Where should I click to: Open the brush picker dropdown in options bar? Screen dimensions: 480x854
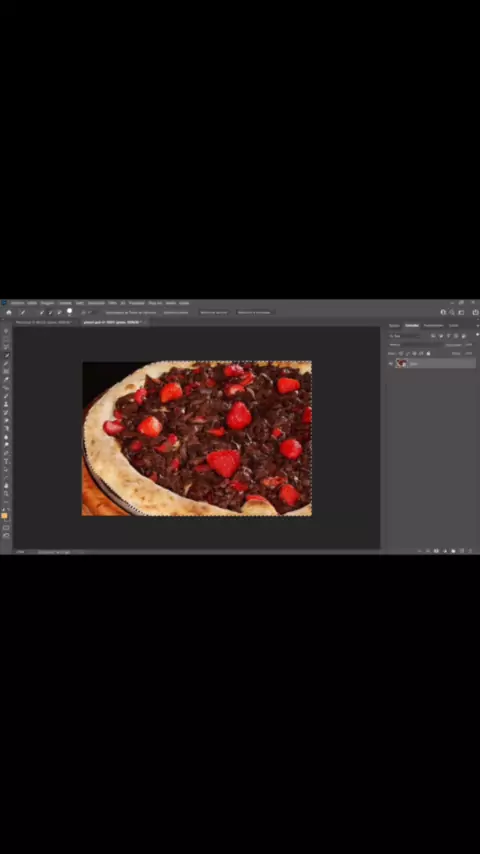pos(69,312)
